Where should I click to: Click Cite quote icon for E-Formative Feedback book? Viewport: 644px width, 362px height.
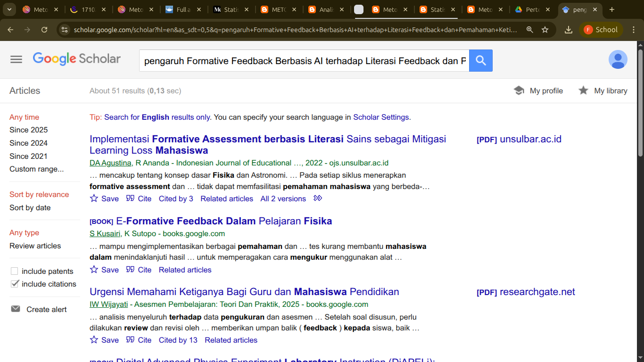click(x=131, y=270)
